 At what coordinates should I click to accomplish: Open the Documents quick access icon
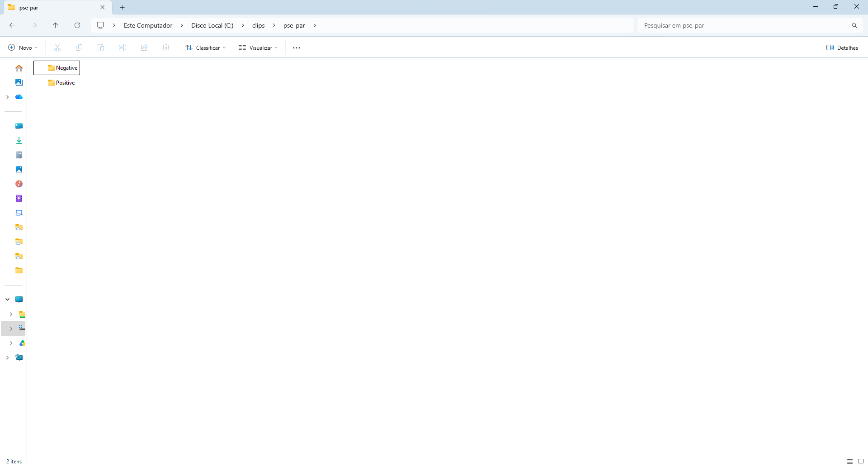coord(19,155)
